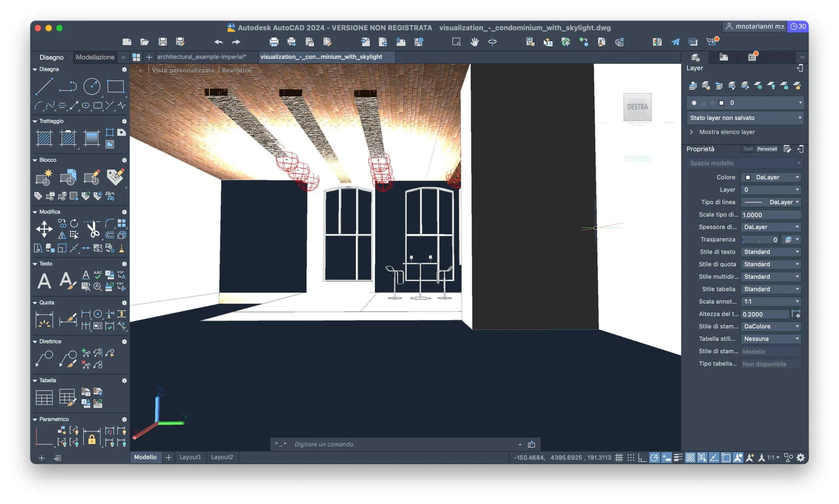Switch to the architectural_example-imperial drawing tab
839x504 pixels.
pyautogui.click(x=202, y=57)
